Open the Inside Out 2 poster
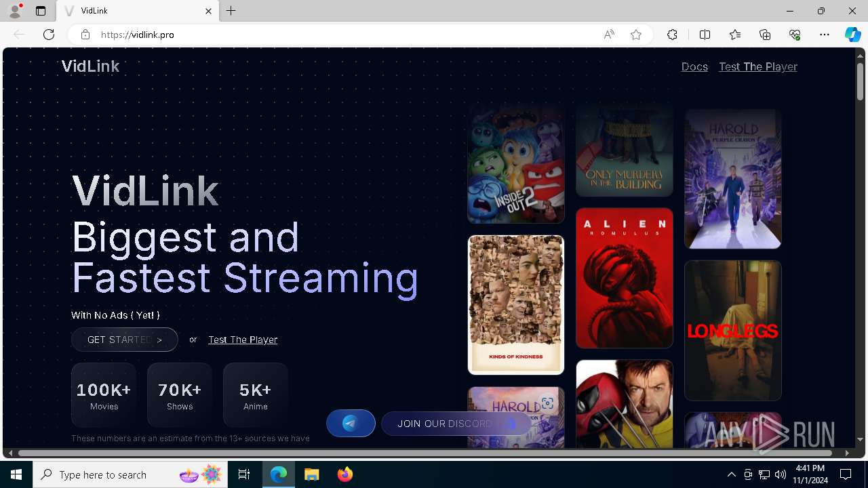The height and width of the screenshot is (488, 868). pyautogui.click(x=516, y=163)
